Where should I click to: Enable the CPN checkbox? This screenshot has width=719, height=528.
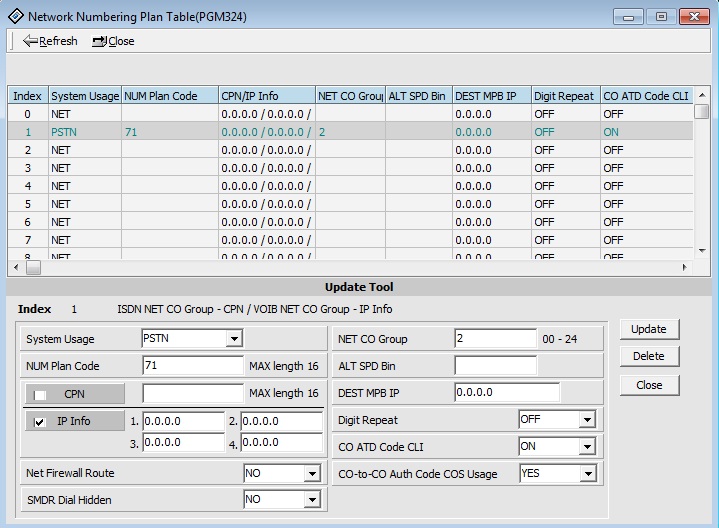pyautogui.click(x=41, y=394)
